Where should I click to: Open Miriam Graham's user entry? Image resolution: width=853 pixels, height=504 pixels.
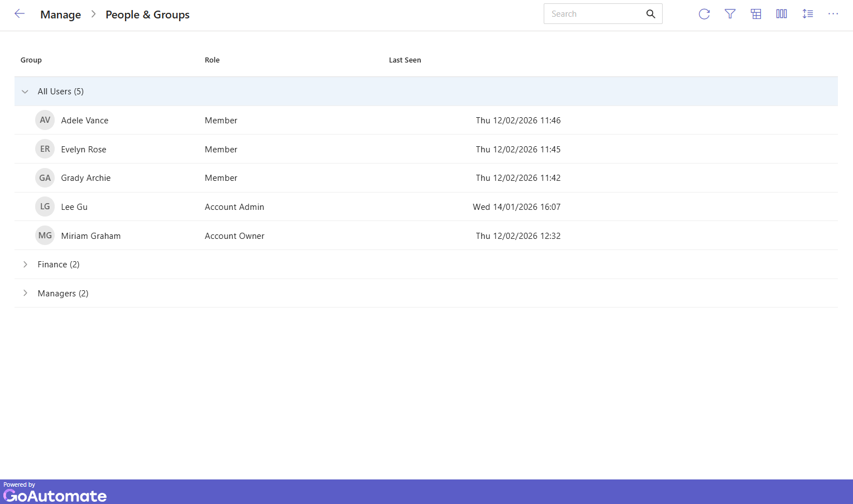(x=91, y=236)
